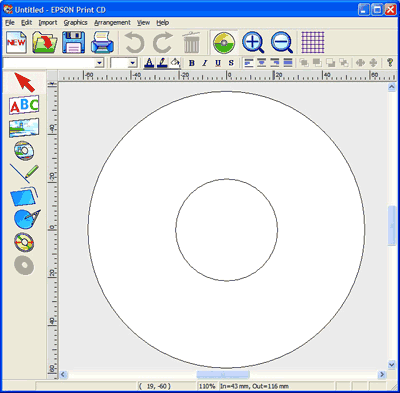Click the inner circle of the disc
Screen dimensions: 400x393
click(227, 230)
